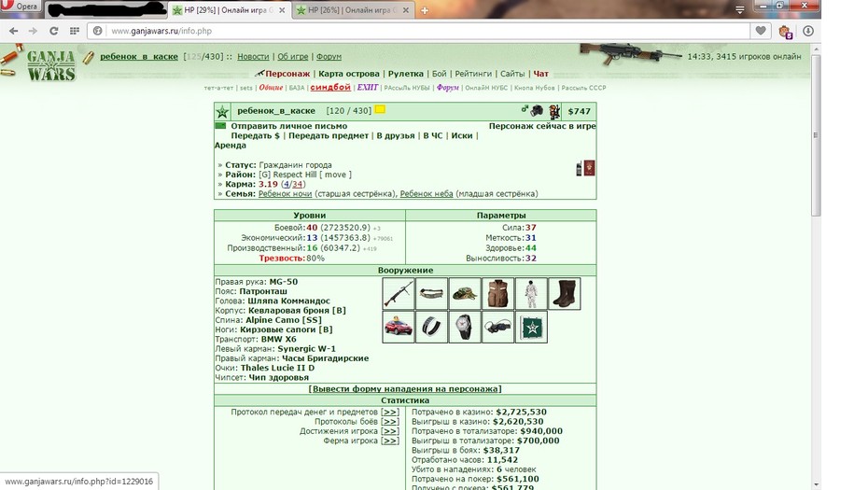Click the site info globe icon in address bar
This screenshot has width=868, height=490.
[x=98, y=31]
